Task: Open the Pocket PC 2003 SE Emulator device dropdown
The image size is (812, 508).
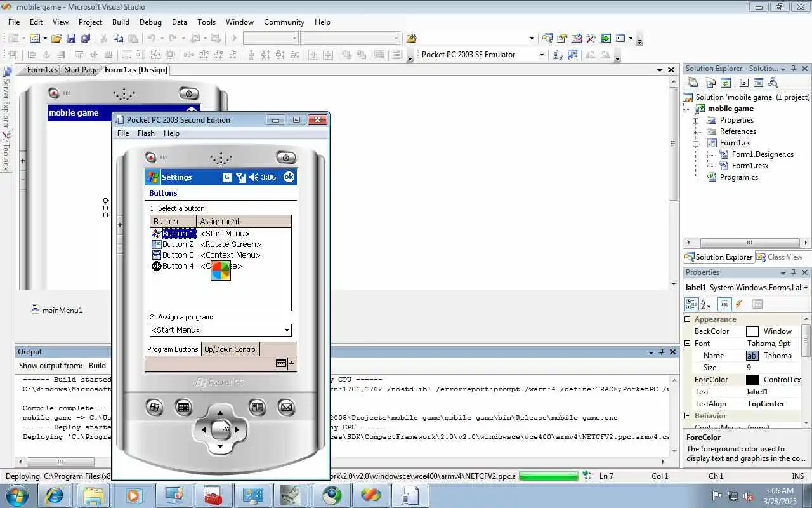Action: [x=541, y=55]
